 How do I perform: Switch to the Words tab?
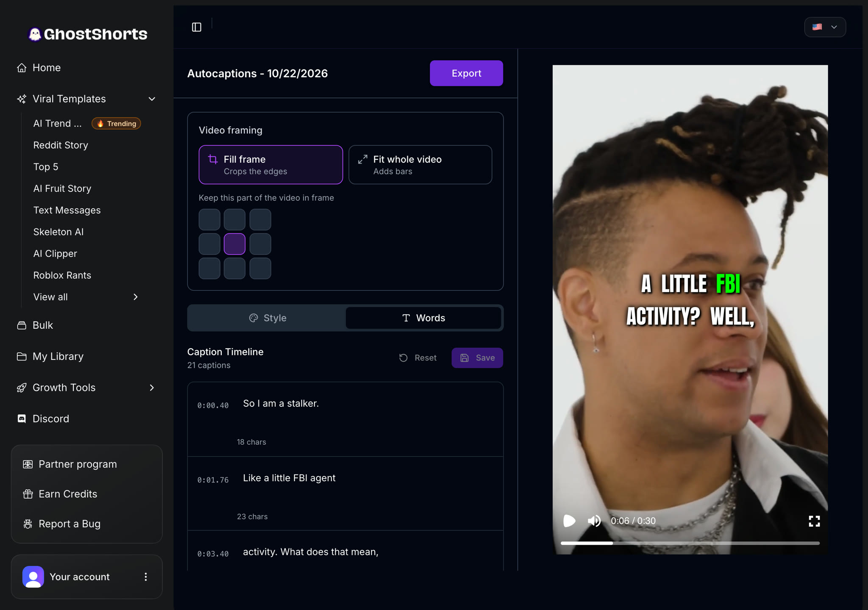tap(423, 318)
